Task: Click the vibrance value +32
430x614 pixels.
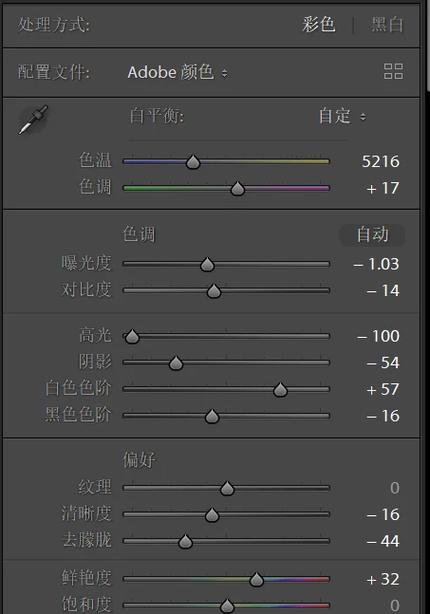Action: pyautogui.click(x=383, y=580)
